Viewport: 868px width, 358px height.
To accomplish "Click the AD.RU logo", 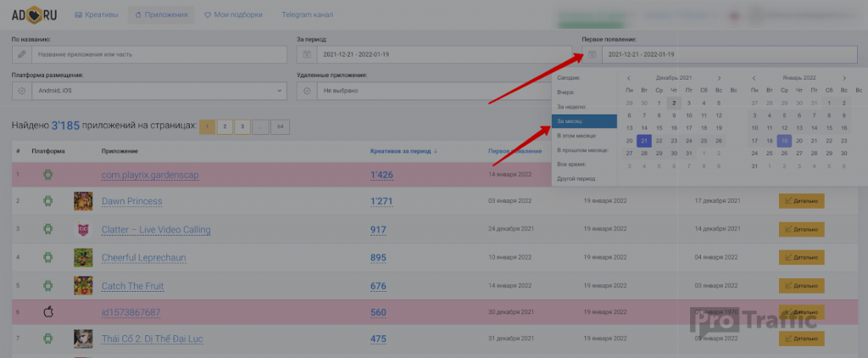I will click(34, 14).
